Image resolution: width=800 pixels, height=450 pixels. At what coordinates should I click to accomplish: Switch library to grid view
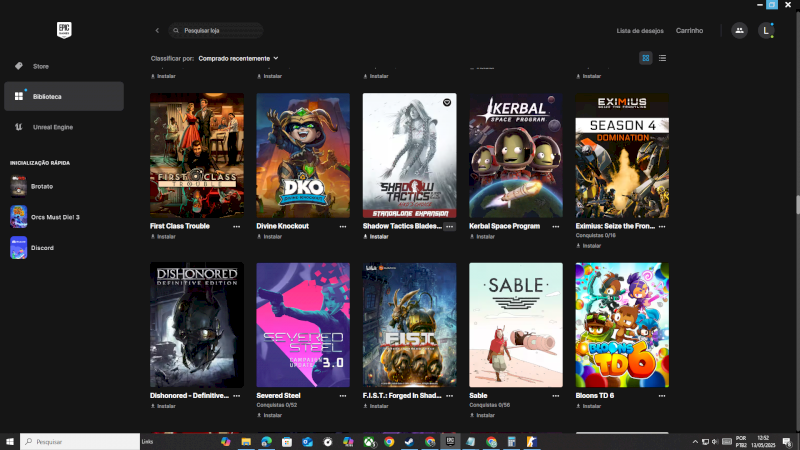click(x=646, y=58)
